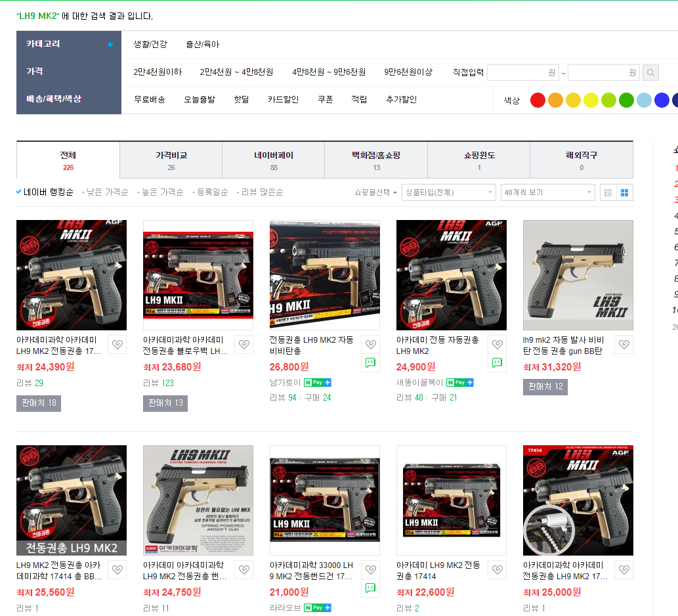Viewport: 678px width, 616px height.
Task: Switch to list view icon
Action: [x=608, y=192]
